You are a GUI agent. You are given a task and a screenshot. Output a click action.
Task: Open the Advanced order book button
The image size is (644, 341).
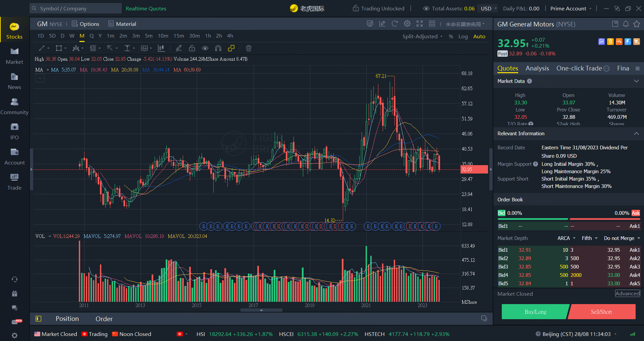[628, 293]
